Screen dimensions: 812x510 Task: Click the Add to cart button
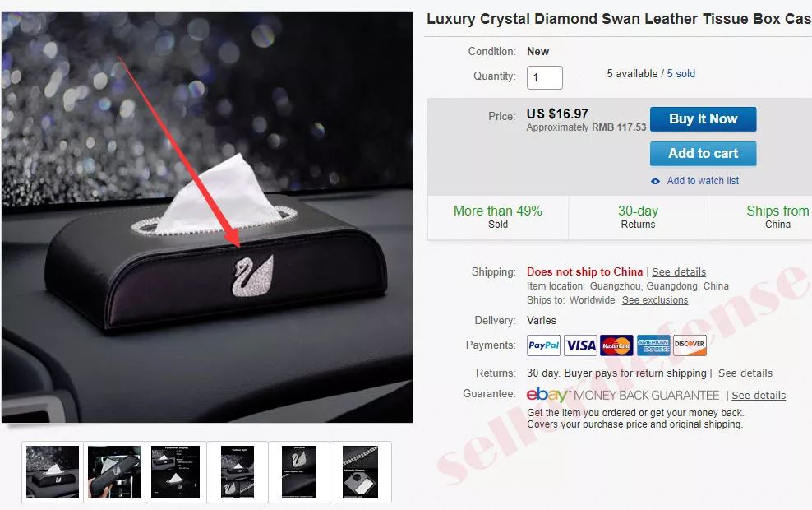pyautogui.click(x=703, y=154)
